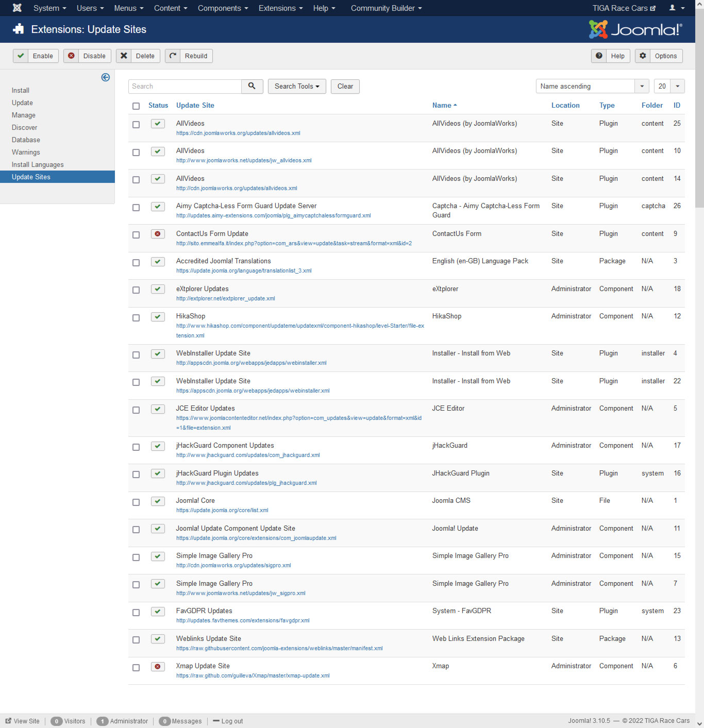Click the View Site icon in the footer
Viewport: 704px width, 728px height.
point(8,721)
